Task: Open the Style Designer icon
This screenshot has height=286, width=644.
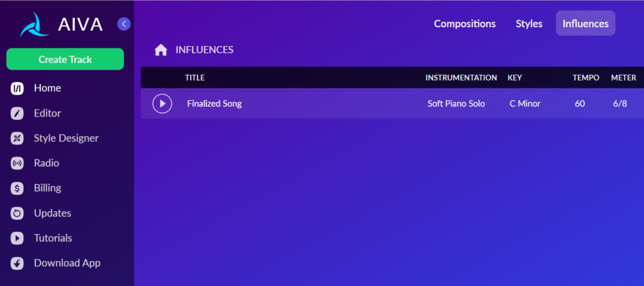Action: pos(17,139)
